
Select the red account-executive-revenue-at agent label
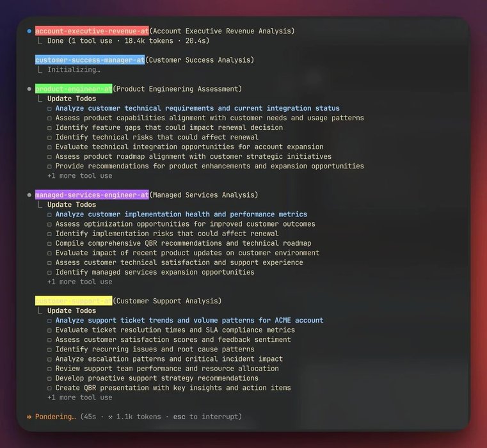pos(92,31)
